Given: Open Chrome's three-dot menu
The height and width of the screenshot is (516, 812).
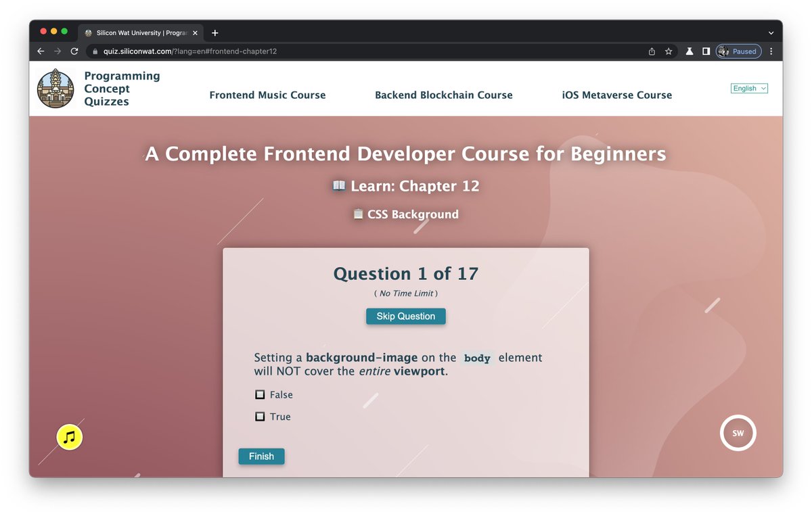Looking at the screenshot, I should 771,51.
